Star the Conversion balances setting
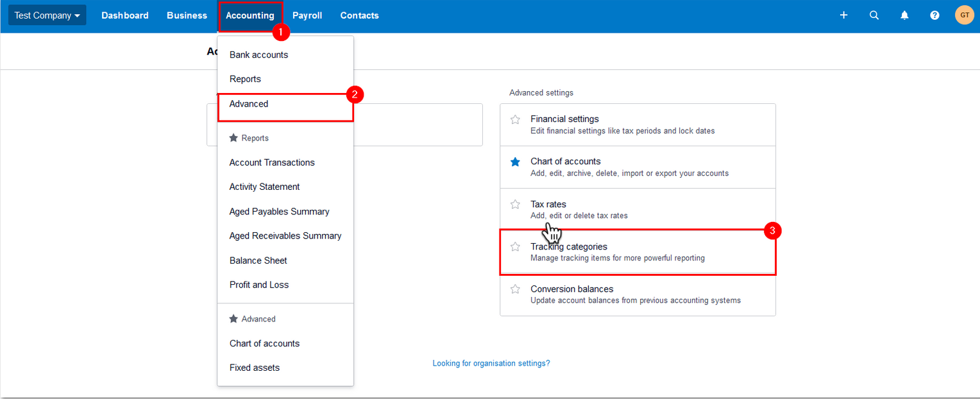Image resolution: width=980 pixels, height=399 pixels. 515,289
